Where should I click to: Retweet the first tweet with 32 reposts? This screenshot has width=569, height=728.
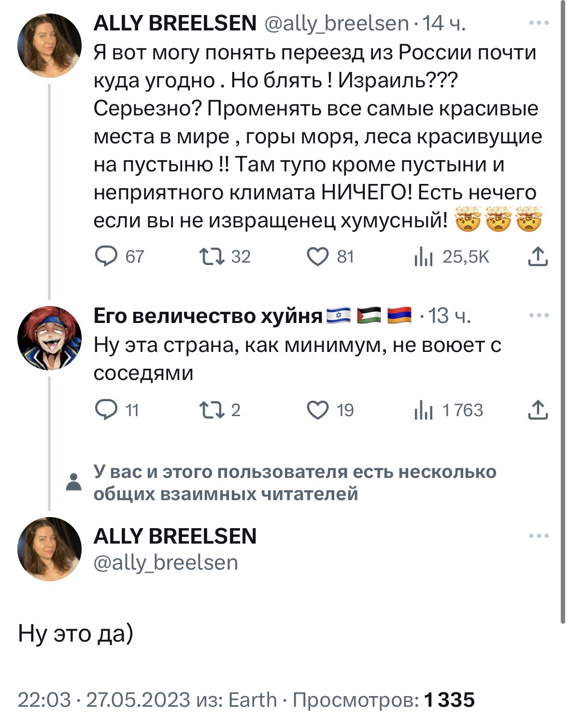click(212, 256)
